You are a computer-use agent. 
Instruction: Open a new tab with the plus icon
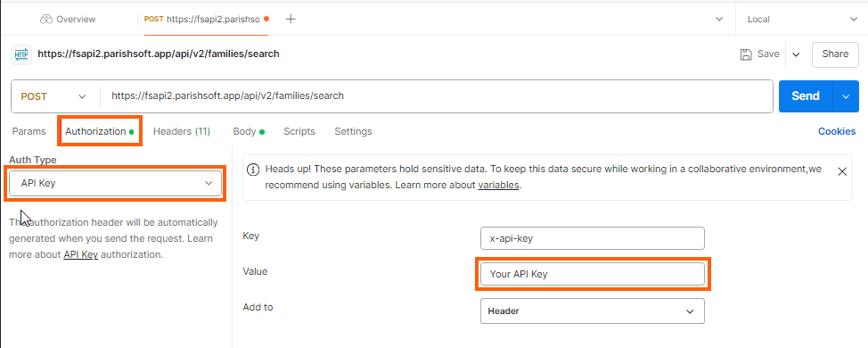click(291, 20)
